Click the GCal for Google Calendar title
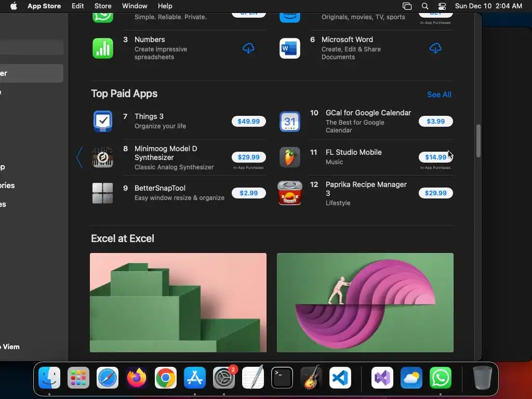Image resolution: width=532 pixels, height=399 pixels. [368, 113]
